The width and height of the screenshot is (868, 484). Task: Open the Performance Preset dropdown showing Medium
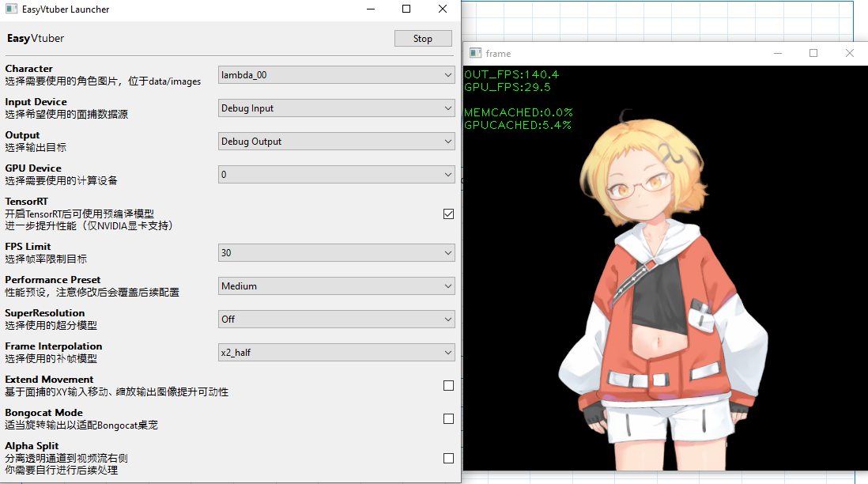point(337,285)
